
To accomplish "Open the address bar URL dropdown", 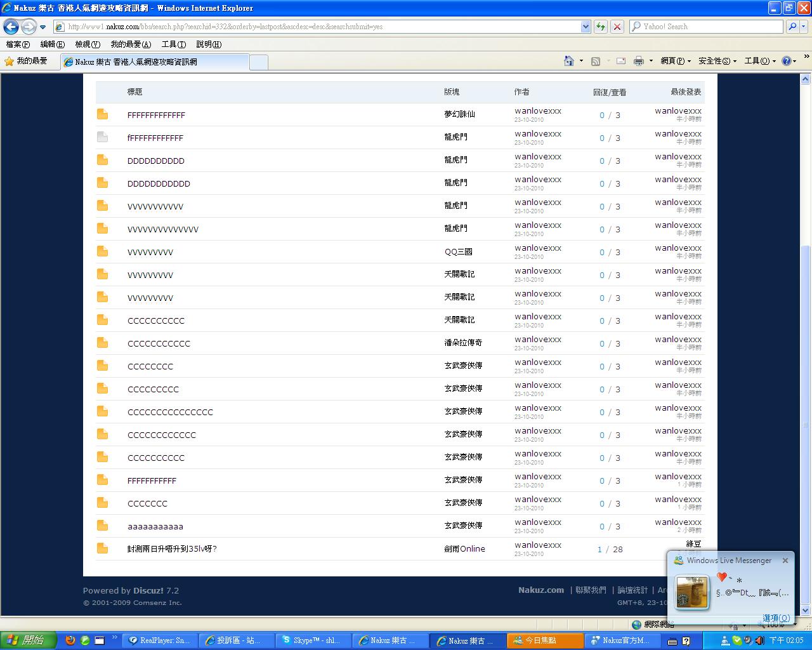I will coord(586,27).
